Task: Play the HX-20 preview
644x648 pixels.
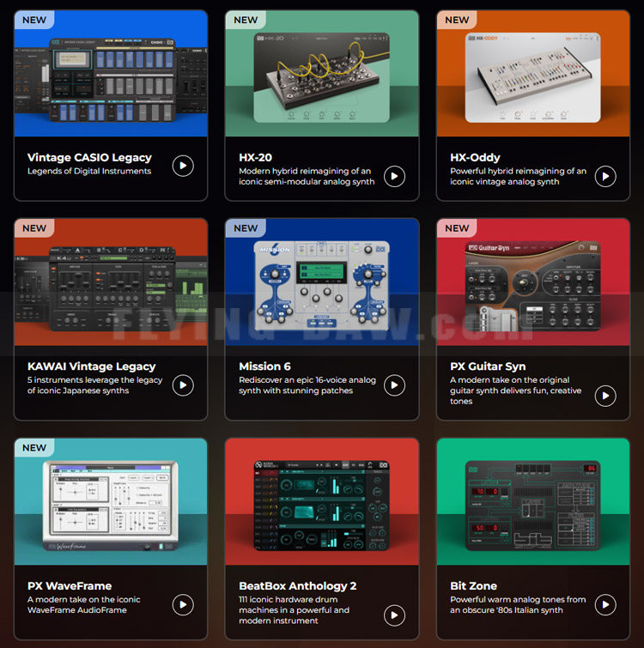Action: coord(394,177)
